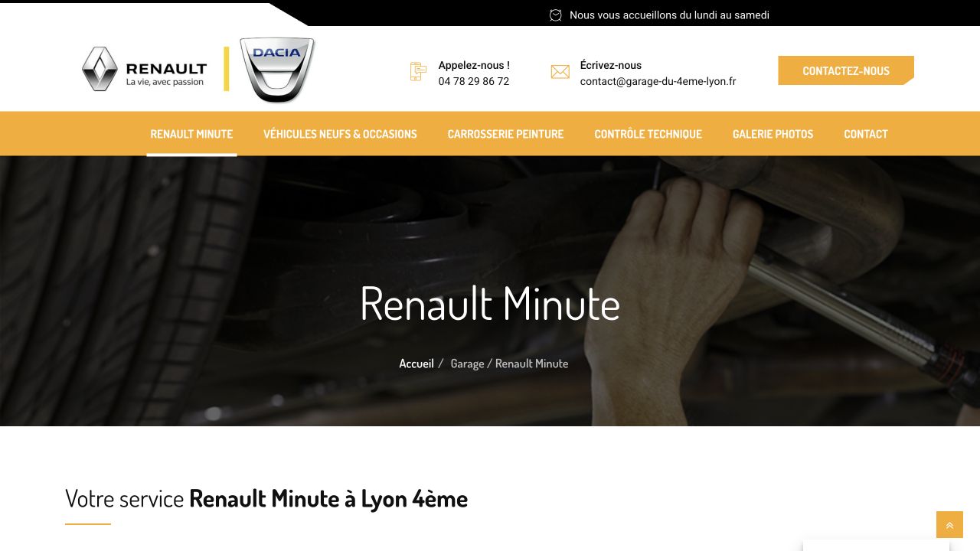The width and height of the screenshot is (980, 551).
Task: Click the Garage breadcrumb text
Action: 467,364
